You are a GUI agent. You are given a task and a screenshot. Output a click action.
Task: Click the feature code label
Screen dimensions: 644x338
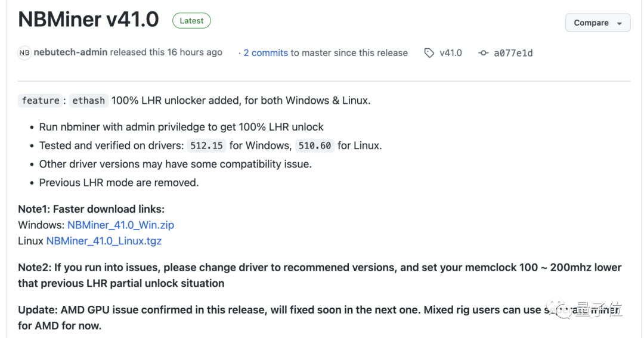click(x=41, y=101)
